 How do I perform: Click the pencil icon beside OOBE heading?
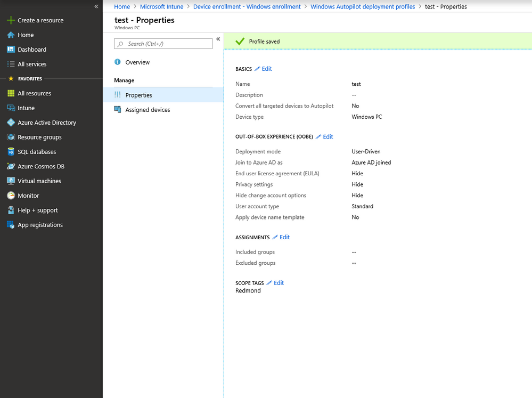coord(318,136)
